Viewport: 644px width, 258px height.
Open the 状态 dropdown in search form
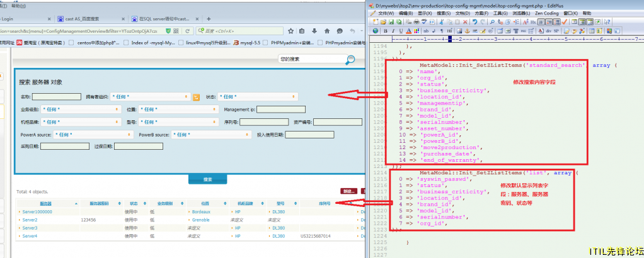coord(258,97)
